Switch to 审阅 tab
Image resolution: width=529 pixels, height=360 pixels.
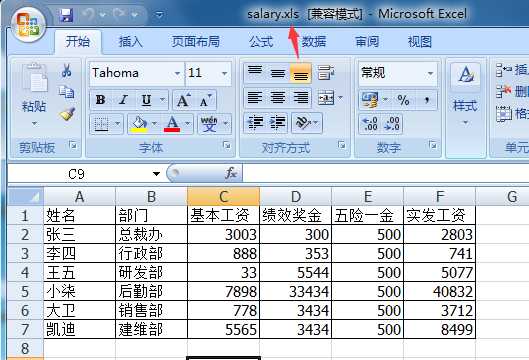coord(367,42)
